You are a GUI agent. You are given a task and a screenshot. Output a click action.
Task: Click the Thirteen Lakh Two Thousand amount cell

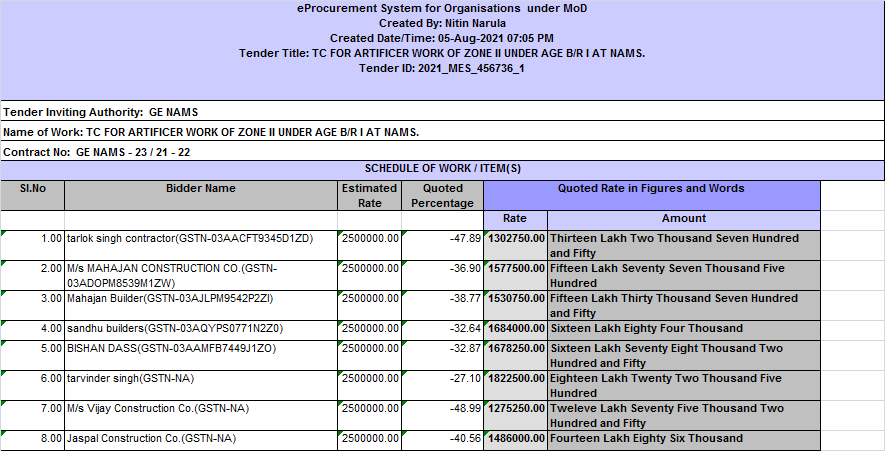coord(684,245)
